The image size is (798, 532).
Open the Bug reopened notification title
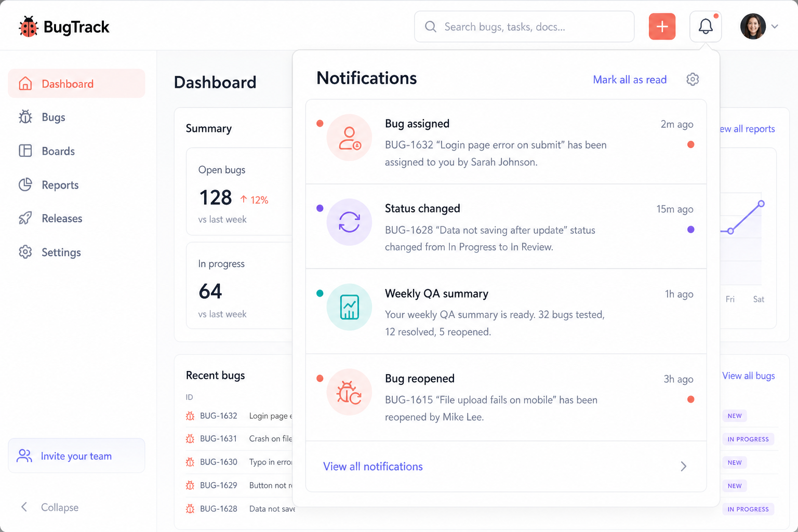coord(420,378)
